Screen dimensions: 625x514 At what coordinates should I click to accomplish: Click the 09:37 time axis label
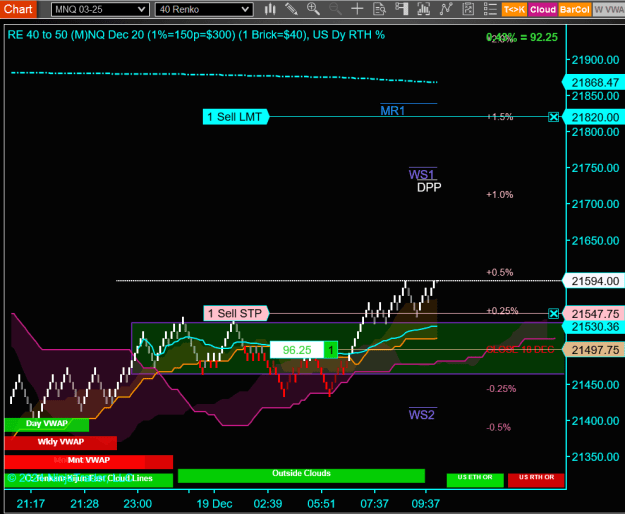click(425, 504)
